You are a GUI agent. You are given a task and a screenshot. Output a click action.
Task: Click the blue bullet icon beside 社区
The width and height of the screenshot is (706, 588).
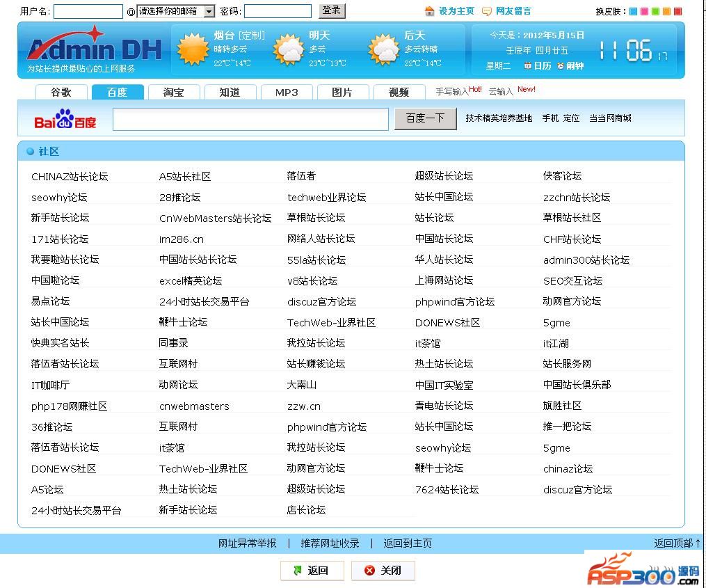click(x=30, y=152)
